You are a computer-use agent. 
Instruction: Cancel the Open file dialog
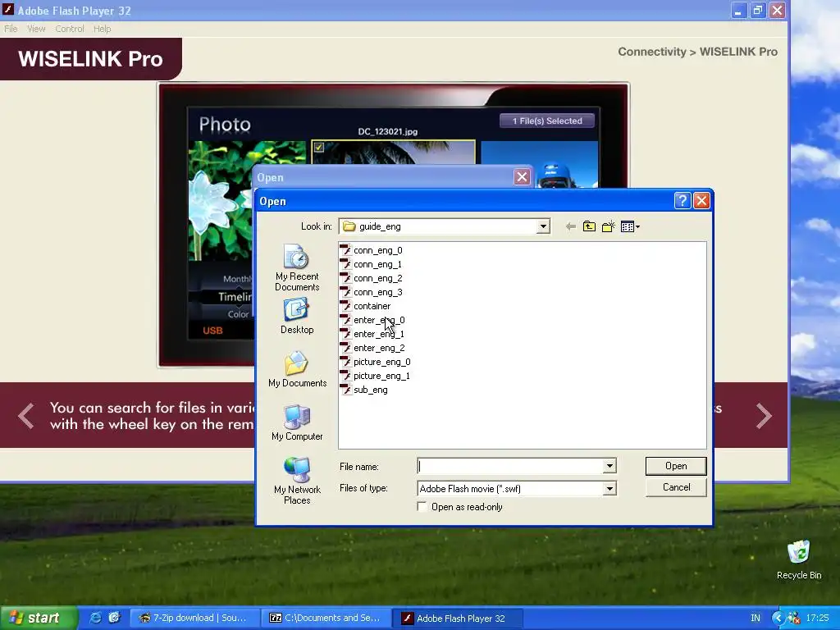[676, 487]
